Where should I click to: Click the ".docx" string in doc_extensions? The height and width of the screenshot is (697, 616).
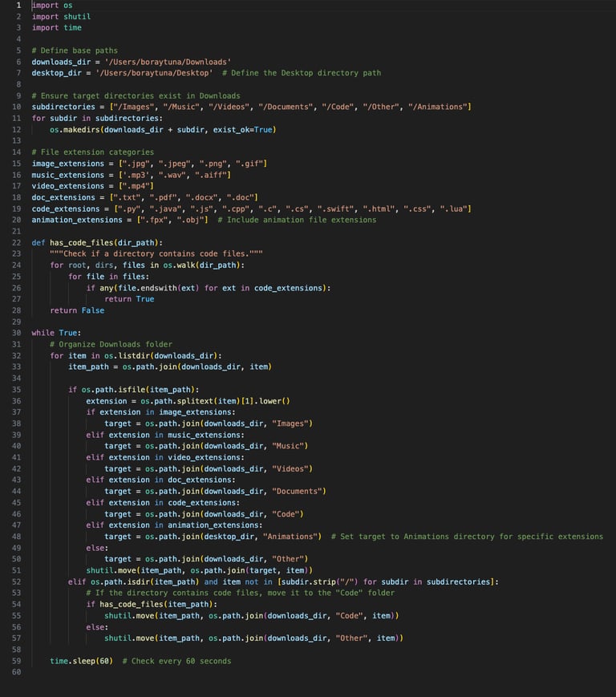point(201,197)
